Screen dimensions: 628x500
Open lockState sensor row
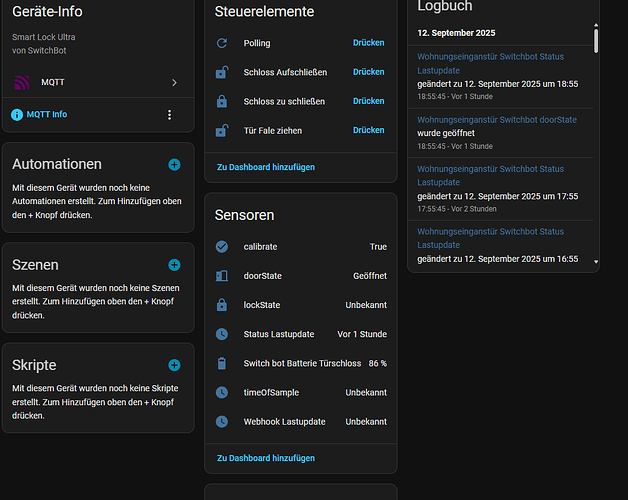[x=301, y=305]
